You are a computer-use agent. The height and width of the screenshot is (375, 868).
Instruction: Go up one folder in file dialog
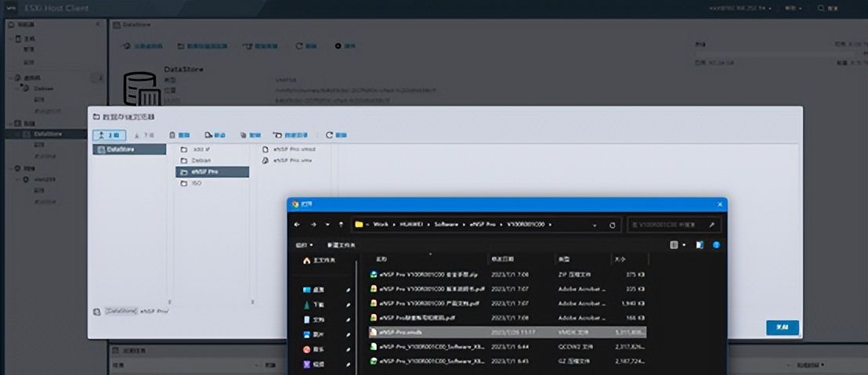341,225
